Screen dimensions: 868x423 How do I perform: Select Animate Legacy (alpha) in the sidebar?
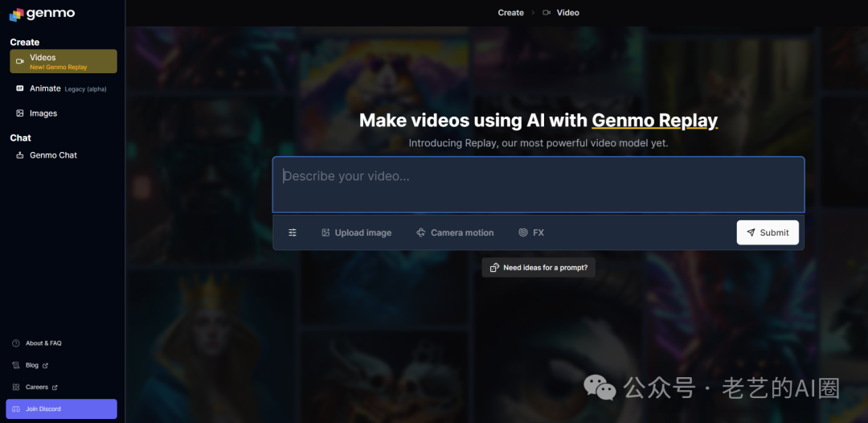63,88
